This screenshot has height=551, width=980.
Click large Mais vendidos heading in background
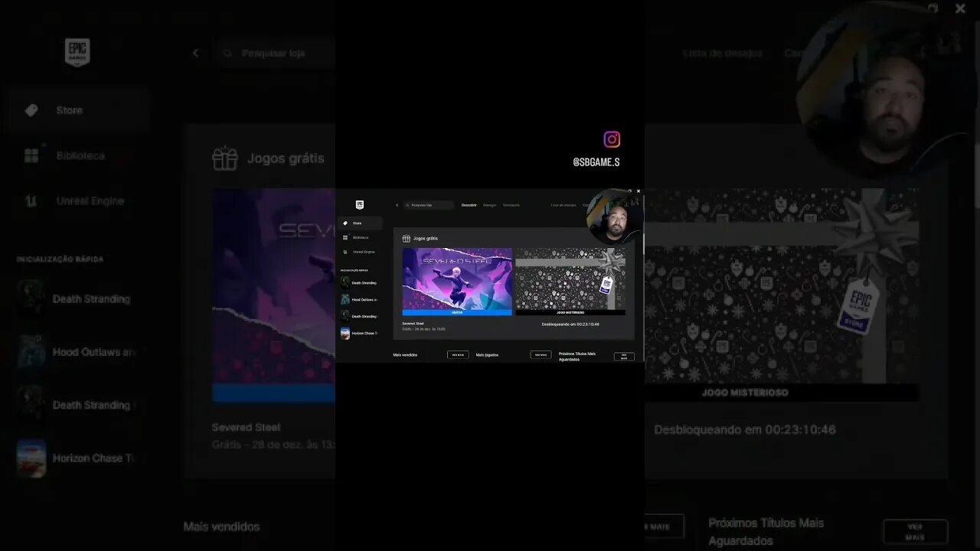pos(222,527)
